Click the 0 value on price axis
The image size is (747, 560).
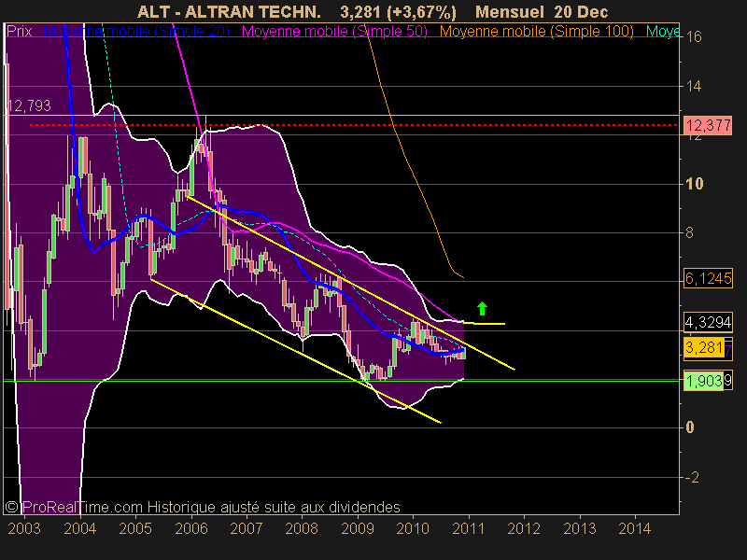click(690, 427)
